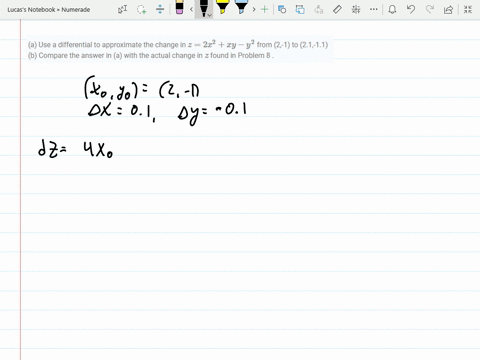Select the black pen
Image resolution: width=480 pixels, height=360 pixels.
pos(203,8)
